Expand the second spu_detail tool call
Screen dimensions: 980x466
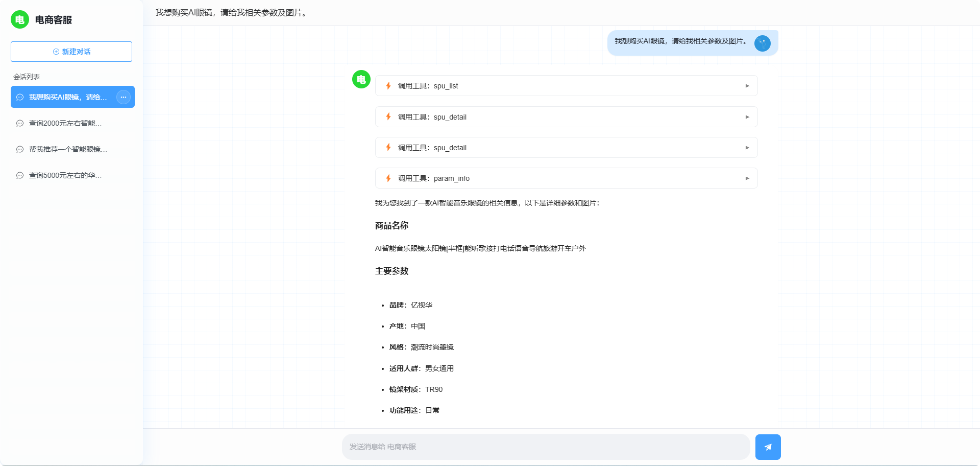pos(747,148)
